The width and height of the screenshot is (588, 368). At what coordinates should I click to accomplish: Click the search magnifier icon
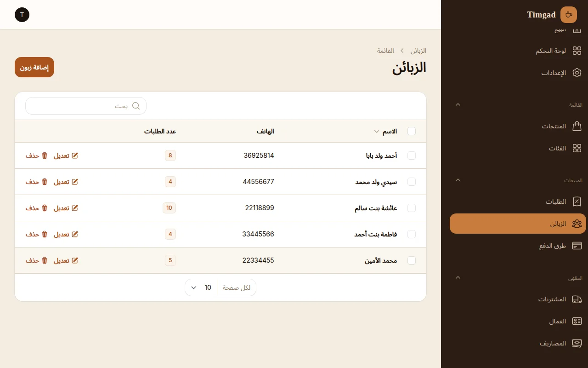point(136,106)
